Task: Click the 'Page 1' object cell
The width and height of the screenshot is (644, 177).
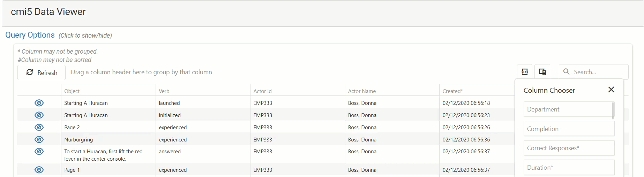Action: pos(108,170)
